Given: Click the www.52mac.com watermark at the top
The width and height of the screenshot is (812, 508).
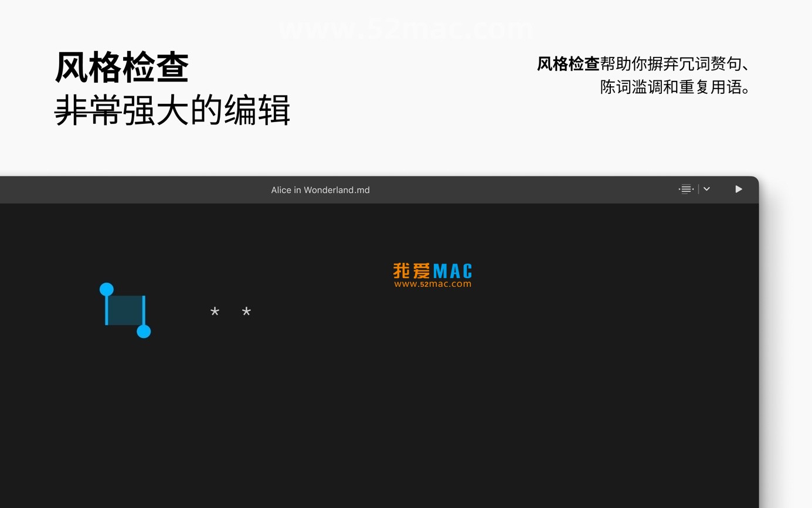Looking at the screenshot, I should click(406, 28).
